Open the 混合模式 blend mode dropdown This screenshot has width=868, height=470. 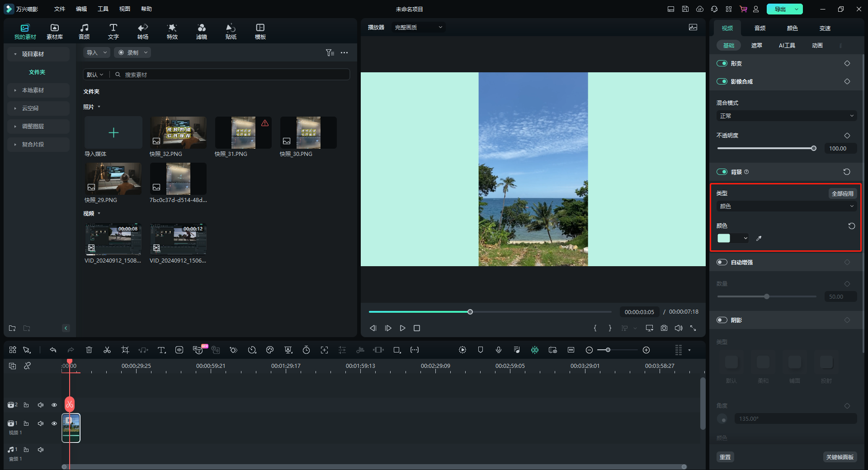(786, 116)
